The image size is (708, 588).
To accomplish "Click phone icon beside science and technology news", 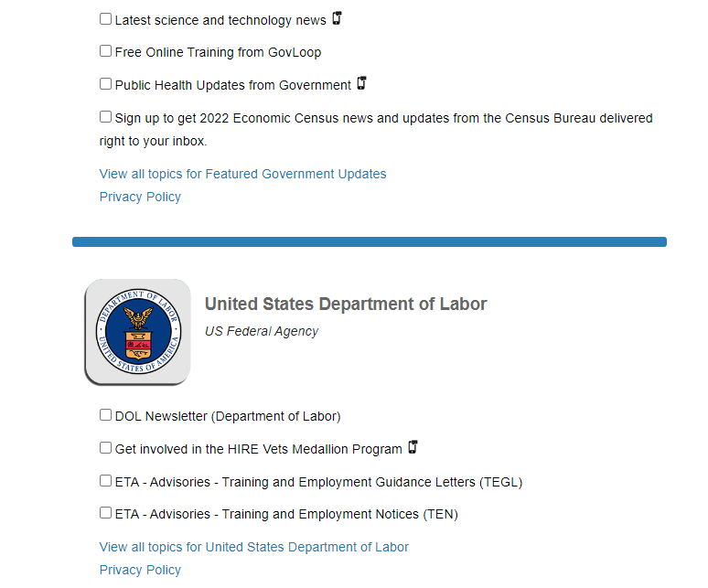I will pyautogui.click(x=337, y=18).
